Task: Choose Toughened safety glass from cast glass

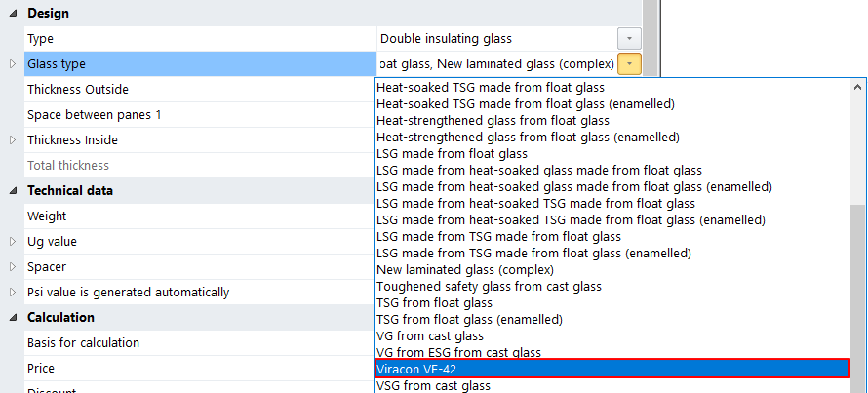Action: [489, 286]
